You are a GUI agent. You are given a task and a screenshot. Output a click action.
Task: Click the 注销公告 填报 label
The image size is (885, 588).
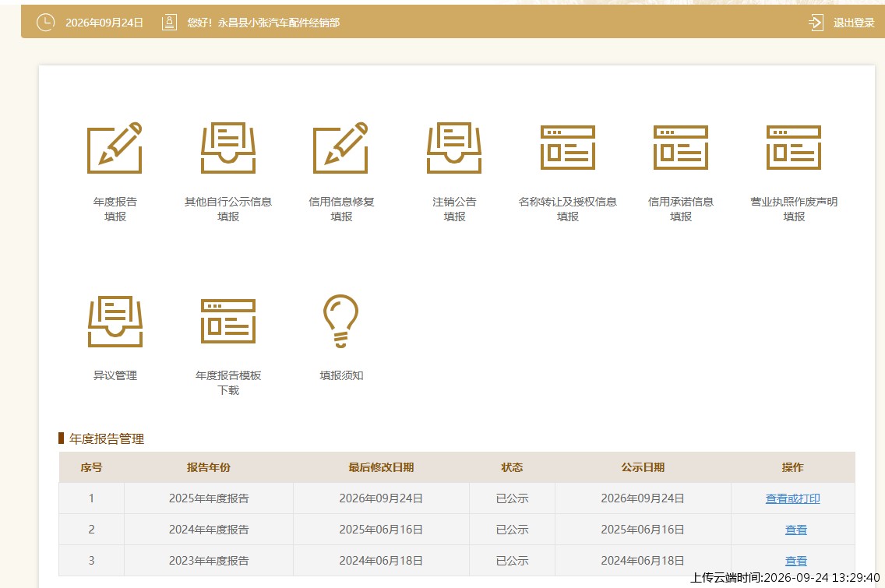click(454, 209)
